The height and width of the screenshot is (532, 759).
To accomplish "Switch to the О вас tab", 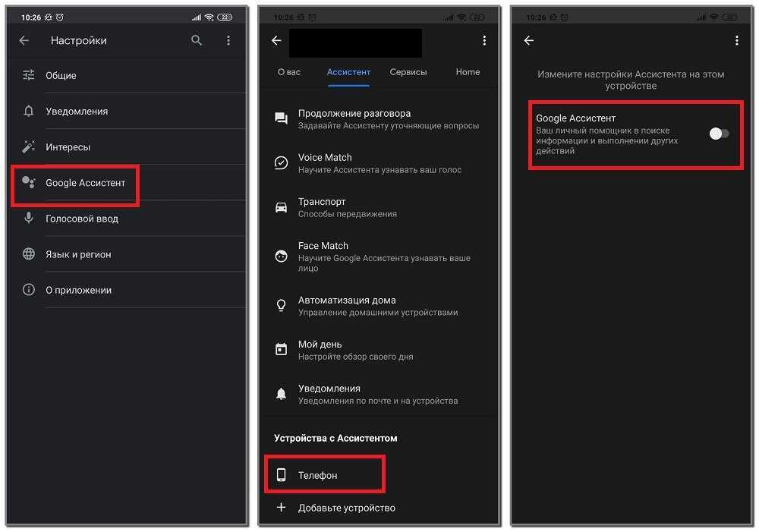I will pos(289,72).
